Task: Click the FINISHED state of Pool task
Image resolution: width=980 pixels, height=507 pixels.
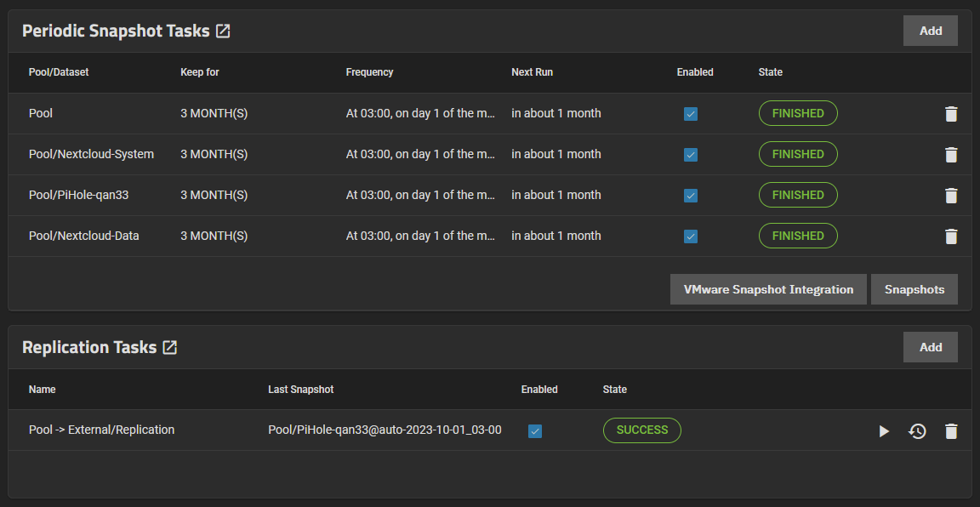Action: (798, 113)
